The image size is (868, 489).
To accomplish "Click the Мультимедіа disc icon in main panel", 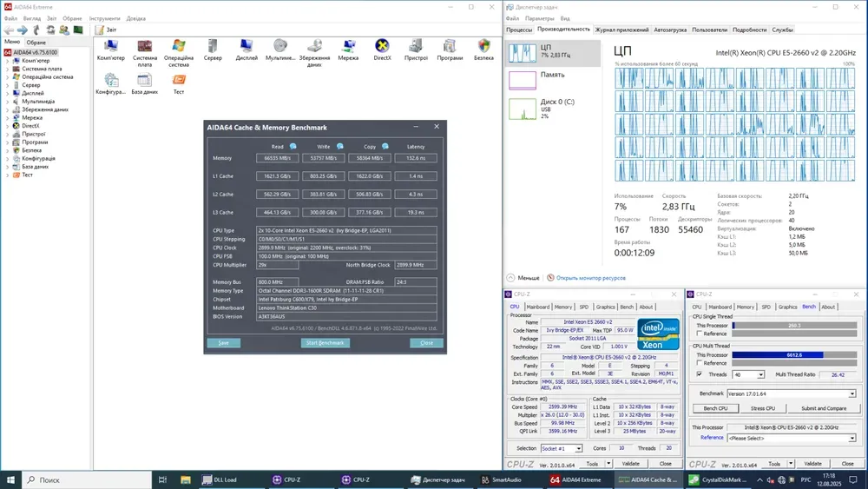I will [280, 47].
